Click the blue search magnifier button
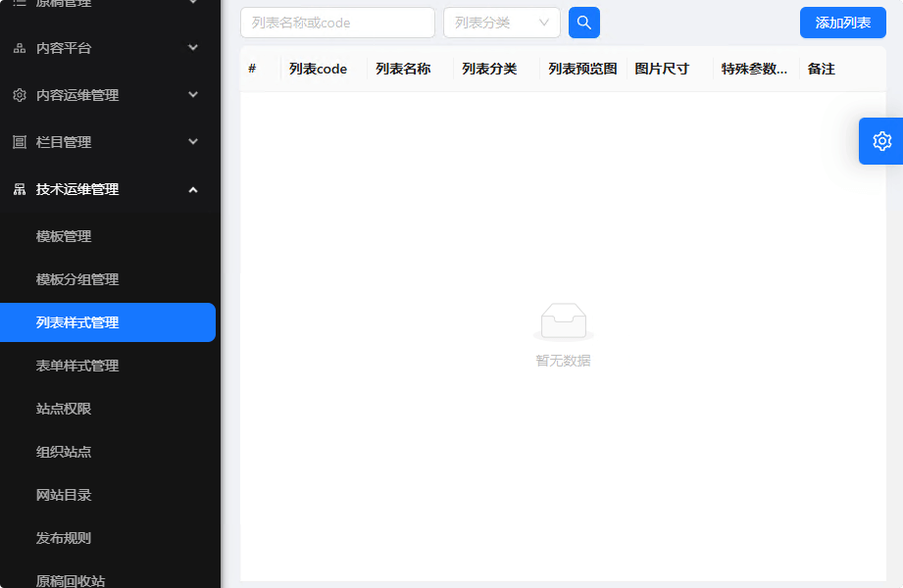This screenshot has height=588, width=903. click(584, 23)
